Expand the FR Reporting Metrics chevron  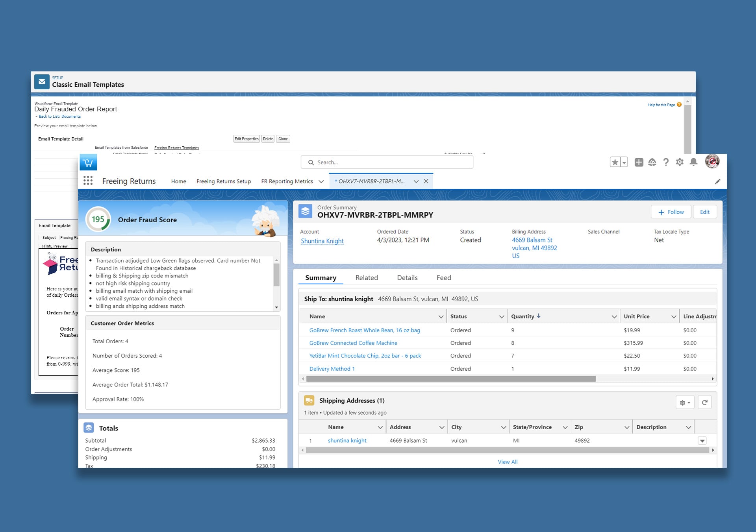[x=321, y=181]
